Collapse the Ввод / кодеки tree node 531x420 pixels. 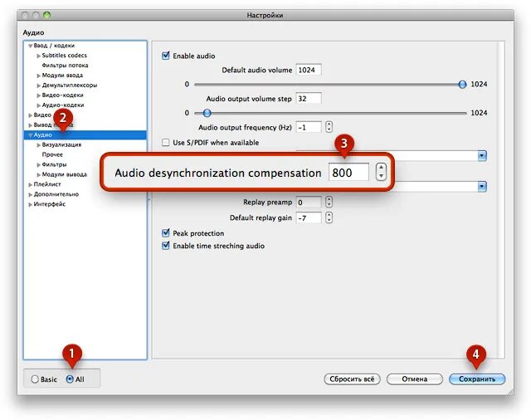click(x=30, y=46)
